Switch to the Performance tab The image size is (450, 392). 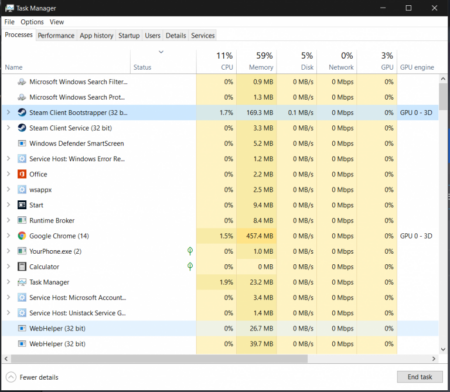[x=56, y=35]
